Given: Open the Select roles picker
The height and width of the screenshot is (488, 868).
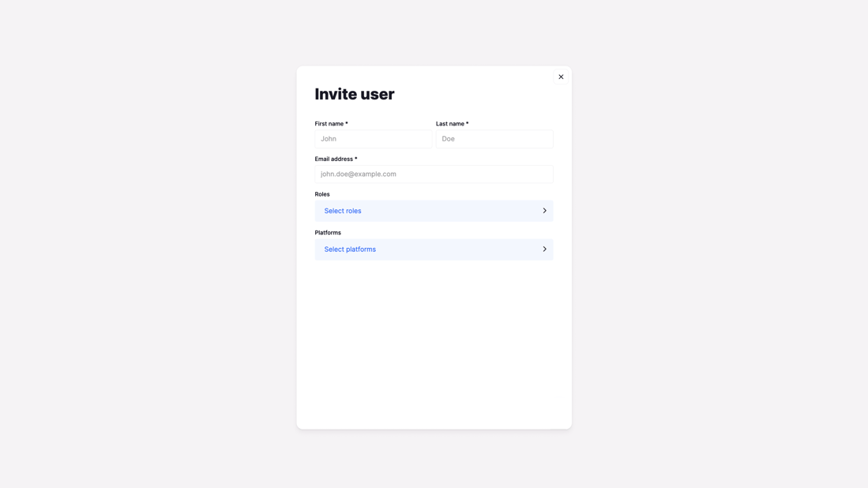Looking at the screenshot, I should pyautogui.click(x=343, y=211).
